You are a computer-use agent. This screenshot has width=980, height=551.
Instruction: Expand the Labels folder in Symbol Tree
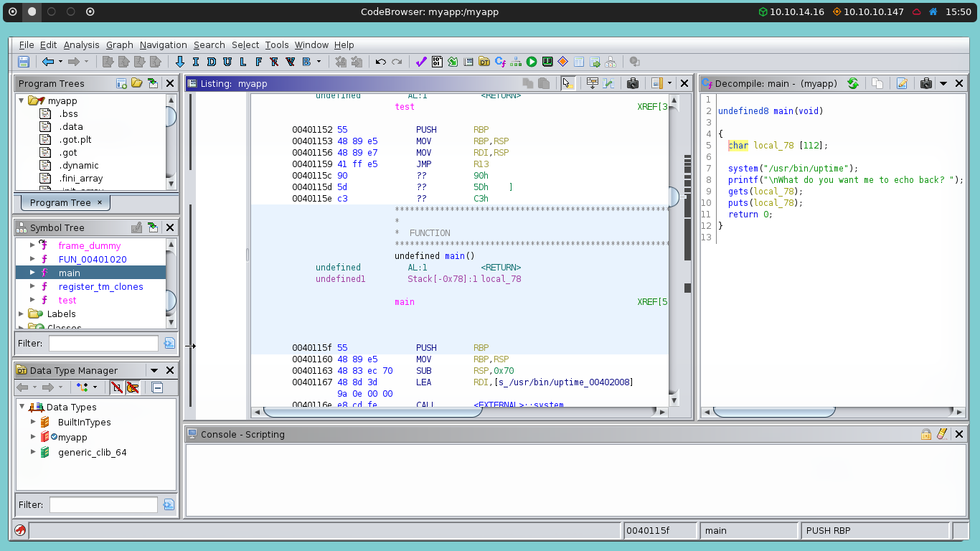pyautogui.click(x=22, y=314)
